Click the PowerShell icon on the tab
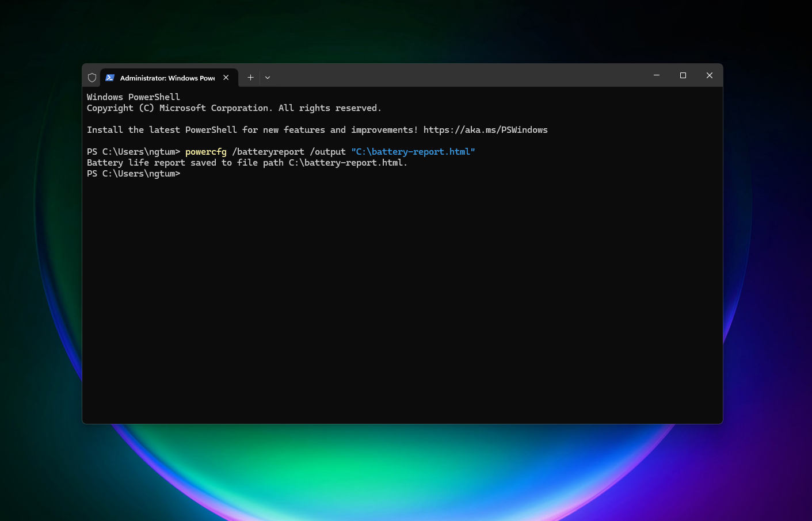Image resolution: width=812 pixels, height=521 pixels. tap(110, 78)
